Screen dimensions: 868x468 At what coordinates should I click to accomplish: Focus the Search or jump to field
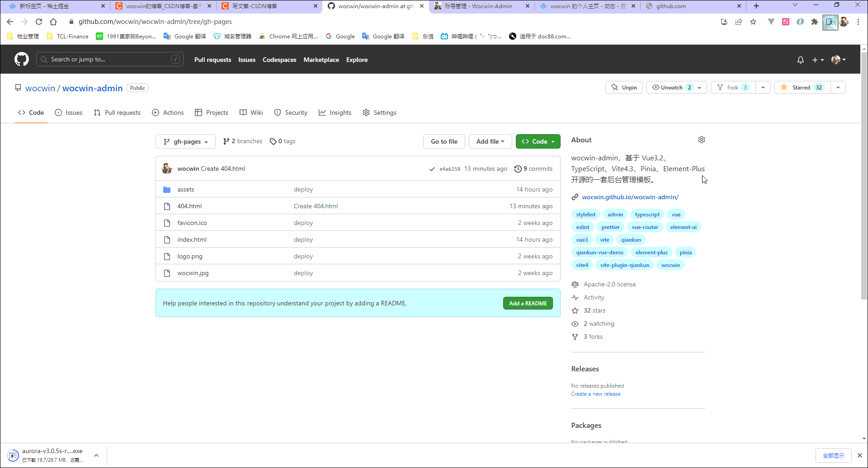(110, 59)
